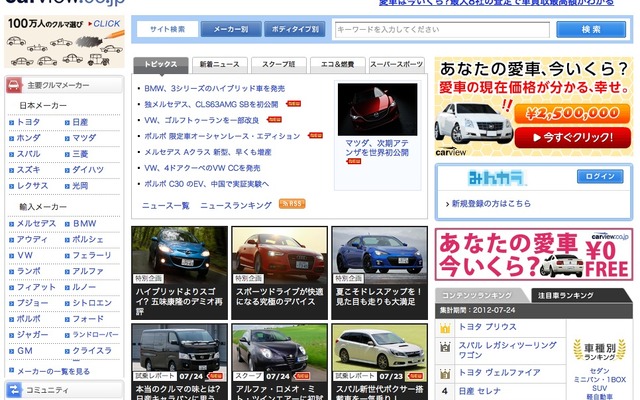Open the BMW 3シリーズ hybrid news link
This screenshot has height=400, width=640.
[215, 88]
